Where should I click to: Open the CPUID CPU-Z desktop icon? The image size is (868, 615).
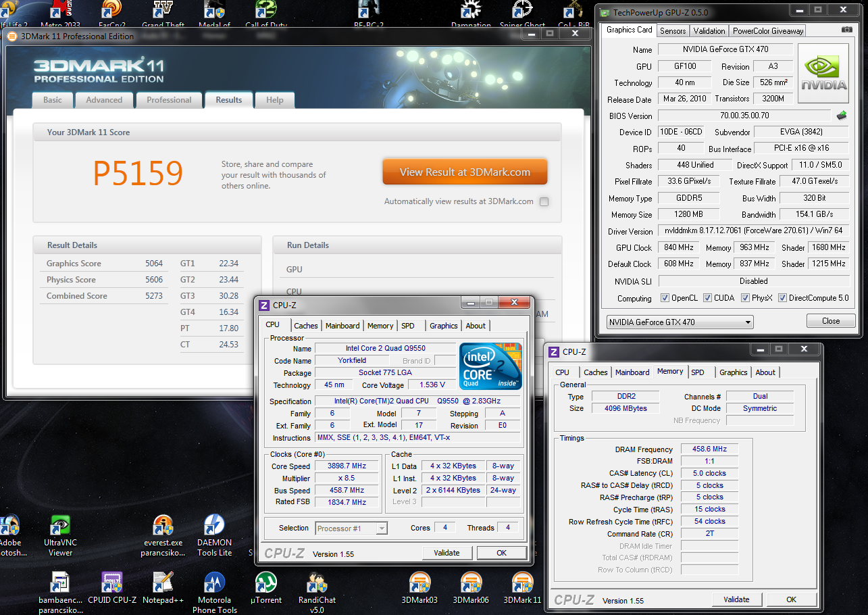111,583
